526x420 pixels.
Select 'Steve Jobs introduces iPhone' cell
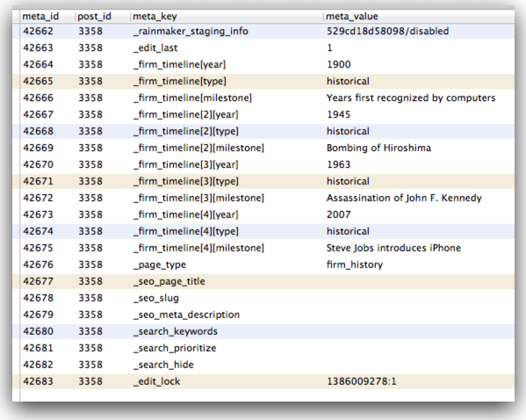click(x=393, y=248)
